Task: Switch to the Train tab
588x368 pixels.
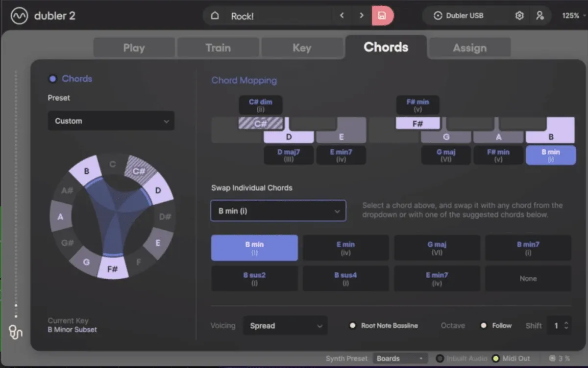Action: click(218, 48)
